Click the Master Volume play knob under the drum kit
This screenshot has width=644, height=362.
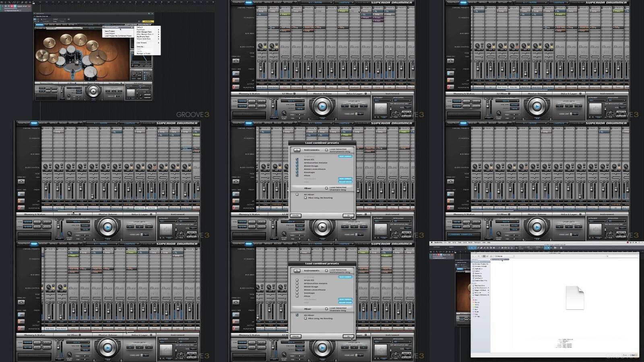click(93, 91)
